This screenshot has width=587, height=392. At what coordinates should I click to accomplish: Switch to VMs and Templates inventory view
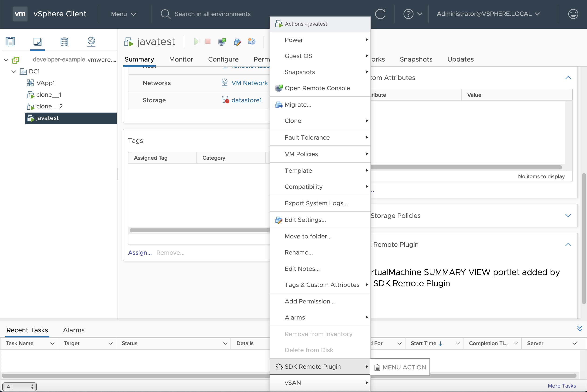tap(37, 41)
